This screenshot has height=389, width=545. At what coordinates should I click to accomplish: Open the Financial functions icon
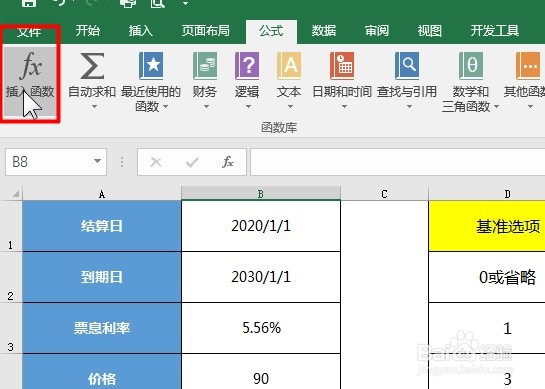(205, 66)
